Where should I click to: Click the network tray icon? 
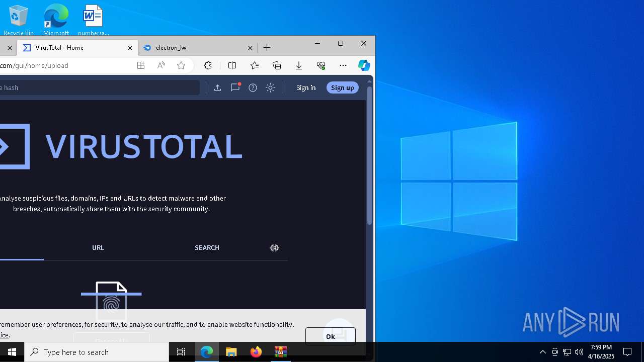tap(567, 352)
